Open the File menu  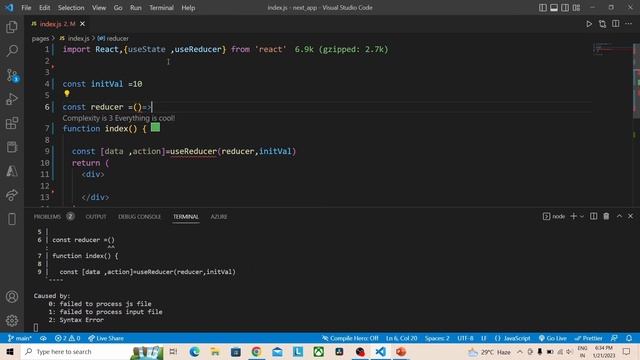pyautogui.click(x=26, y=8)
